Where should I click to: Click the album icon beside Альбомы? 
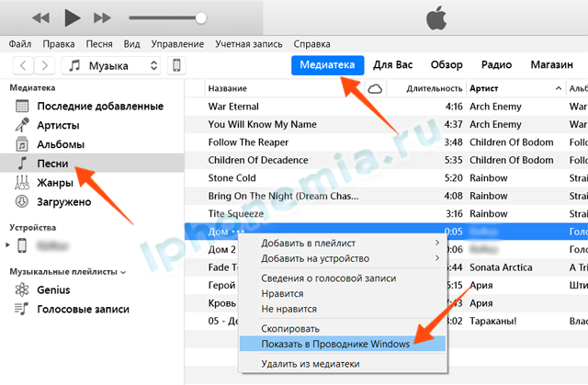22,144
